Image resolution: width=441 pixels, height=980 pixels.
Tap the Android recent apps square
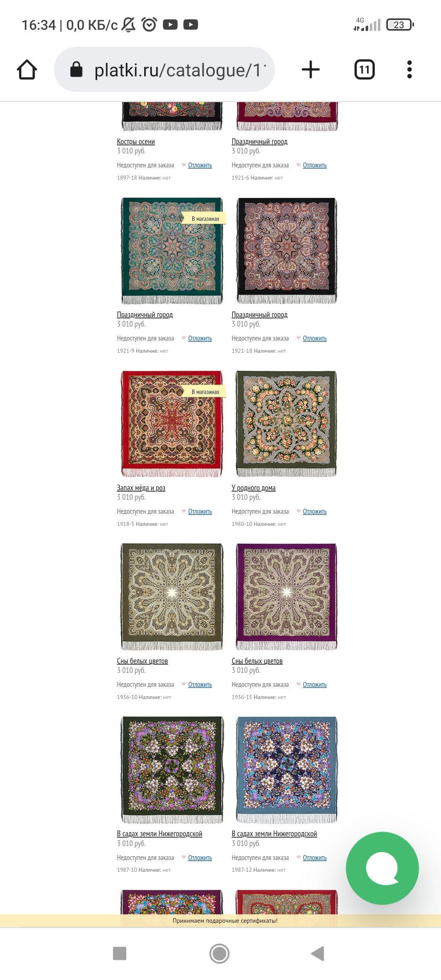click(x=120, y=954)
